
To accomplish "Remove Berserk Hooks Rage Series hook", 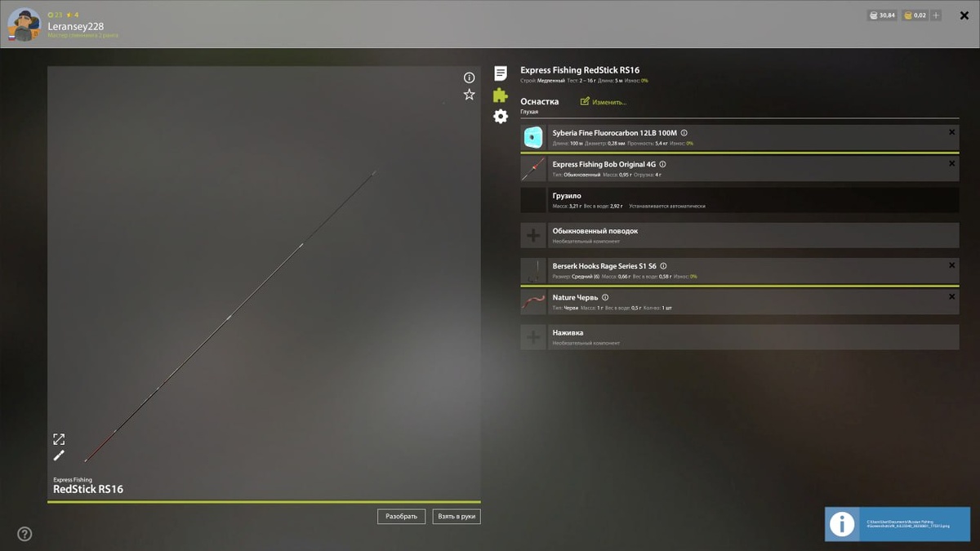I will click(952, 265).
